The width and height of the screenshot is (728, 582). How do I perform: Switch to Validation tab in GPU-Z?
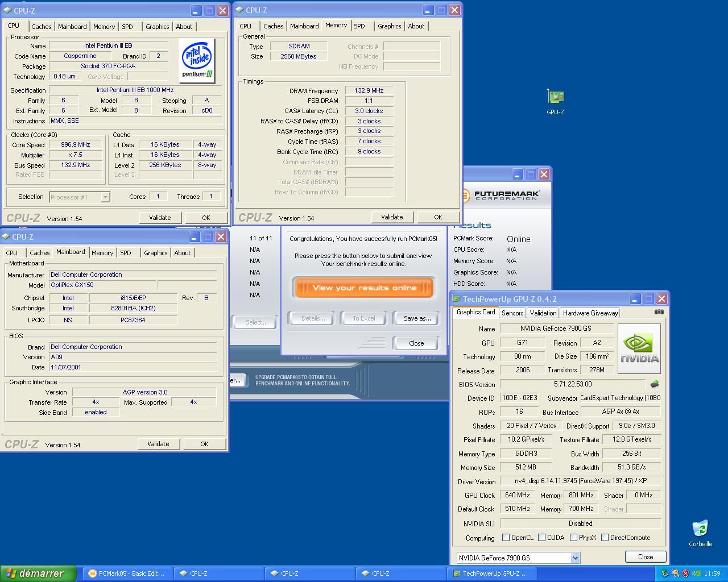coord(543,313)
